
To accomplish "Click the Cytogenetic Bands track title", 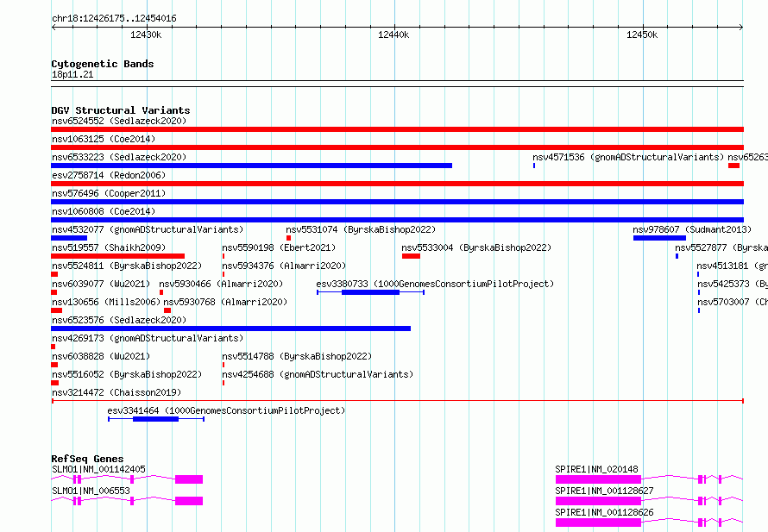I will 103,64.
